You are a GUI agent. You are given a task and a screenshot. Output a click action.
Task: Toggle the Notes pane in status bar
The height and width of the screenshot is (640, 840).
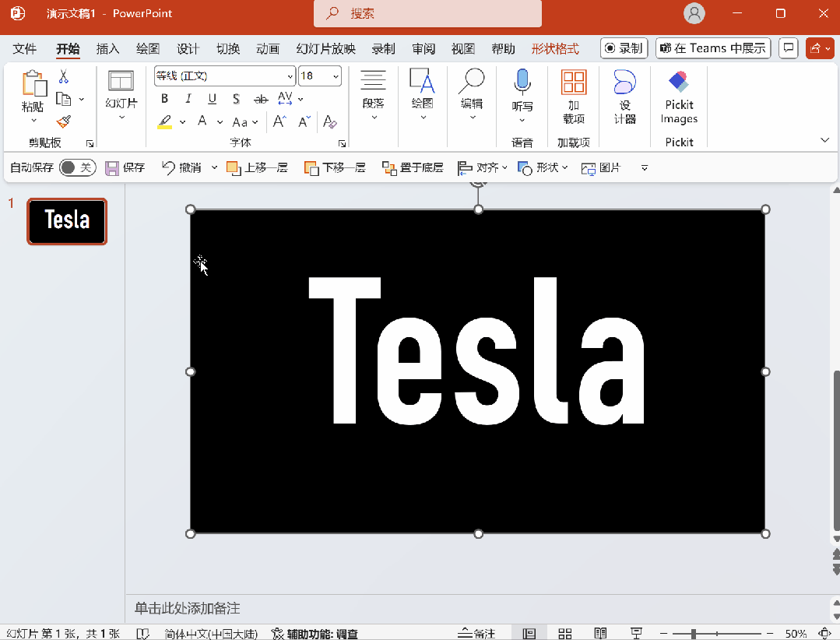coord(476,634)
